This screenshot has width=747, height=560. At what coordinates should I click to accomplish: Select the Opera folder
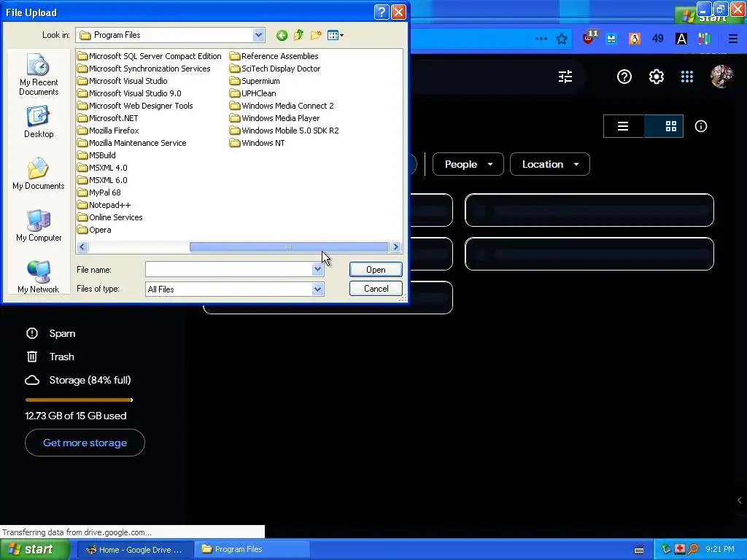point(94,230)
